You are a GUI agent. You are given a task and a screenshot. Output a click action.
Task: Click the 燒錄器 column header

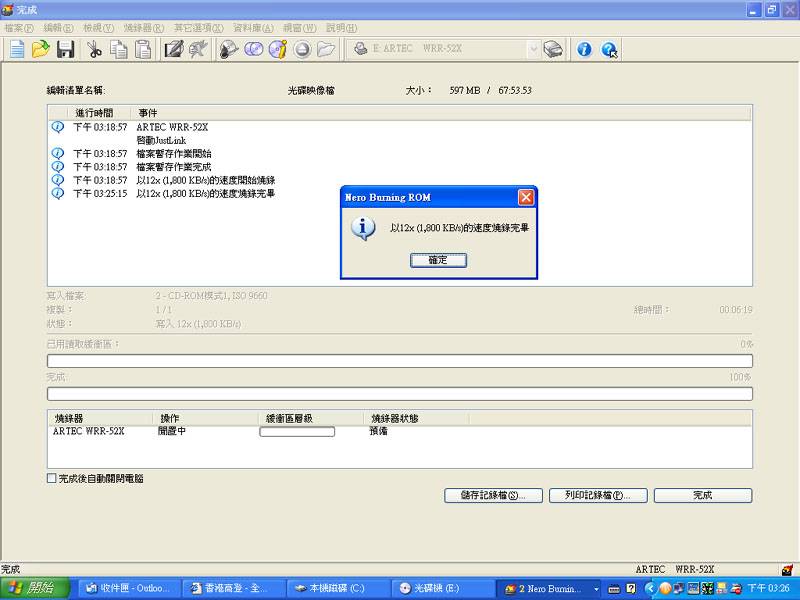click(101, 419)
